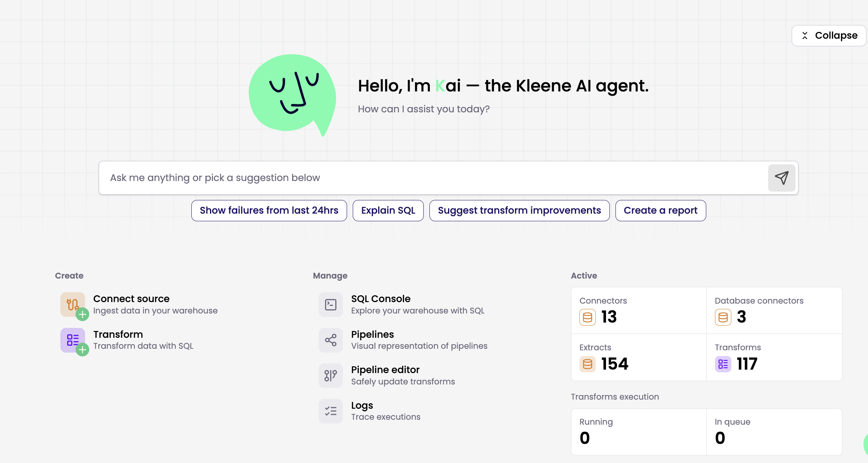View Logs trace executions
The image size is (868, 463).
(362, 405)
